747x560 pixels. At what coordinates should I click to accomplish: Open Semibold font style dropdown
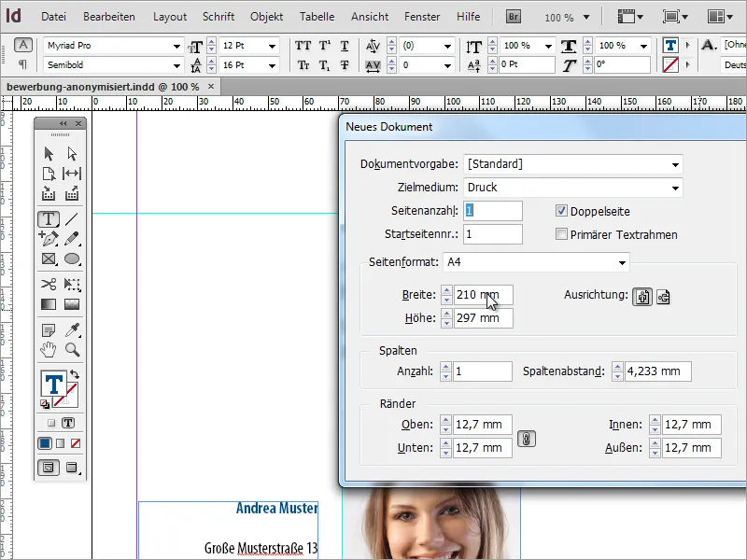click(176, 65)
